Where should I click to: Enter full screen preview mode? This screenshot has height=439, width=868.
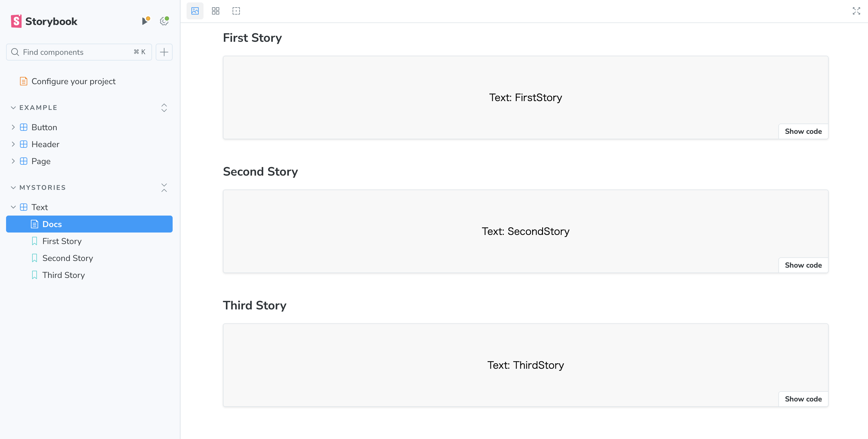coord(856,11)
